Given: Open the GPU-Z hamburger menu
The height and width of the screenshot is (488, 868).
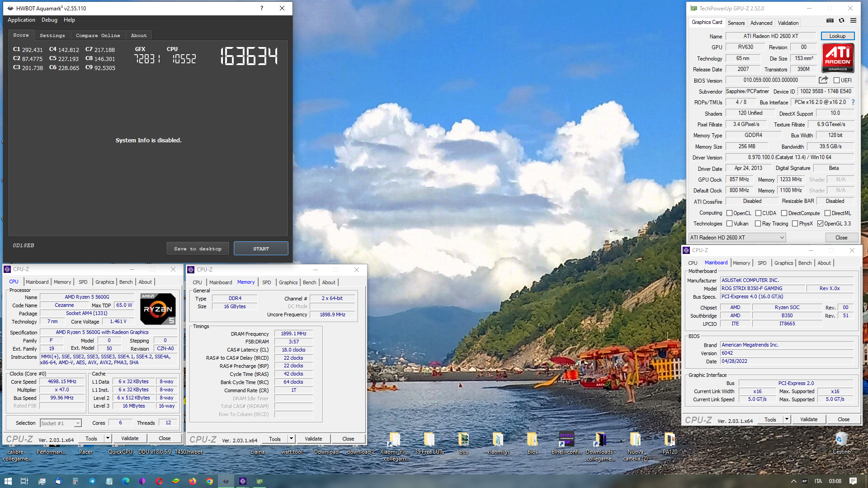Looking at the screenshot, I should (853, 20).
